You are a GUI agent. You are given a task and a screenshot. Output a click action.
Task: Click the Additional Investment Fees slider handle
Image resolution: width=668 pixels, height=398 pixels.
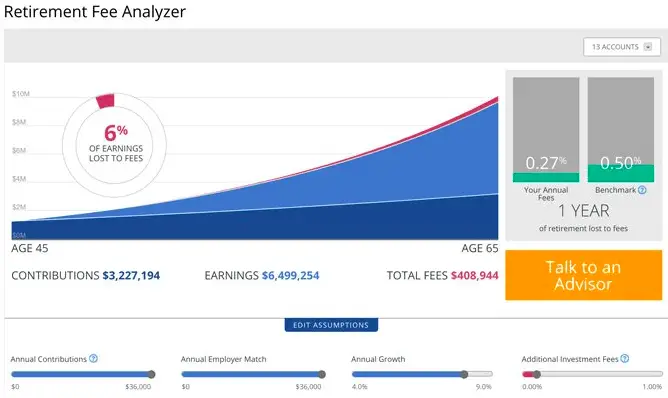point(537,375)
